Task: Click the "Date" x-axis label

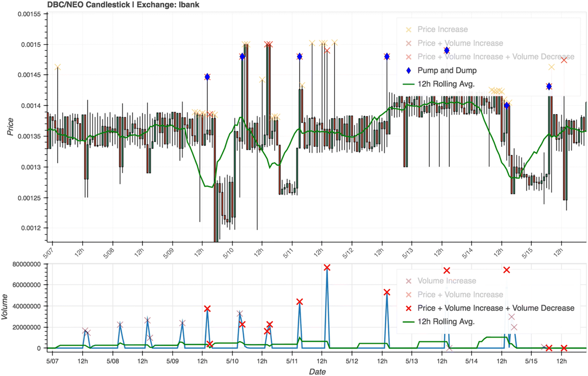Action: (x=317, y=372)
